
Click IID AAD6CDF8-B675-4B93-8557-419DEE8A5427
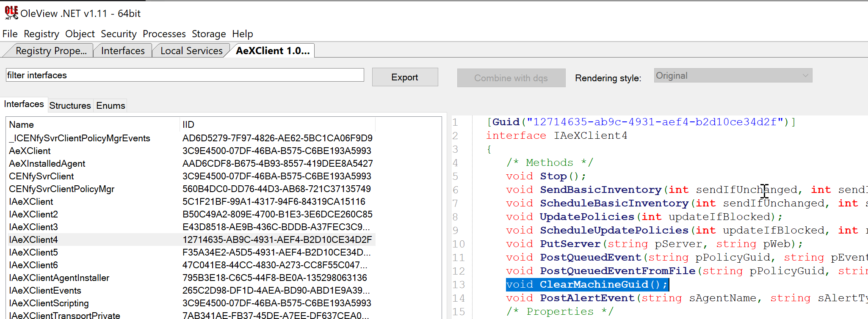point(278,164)
